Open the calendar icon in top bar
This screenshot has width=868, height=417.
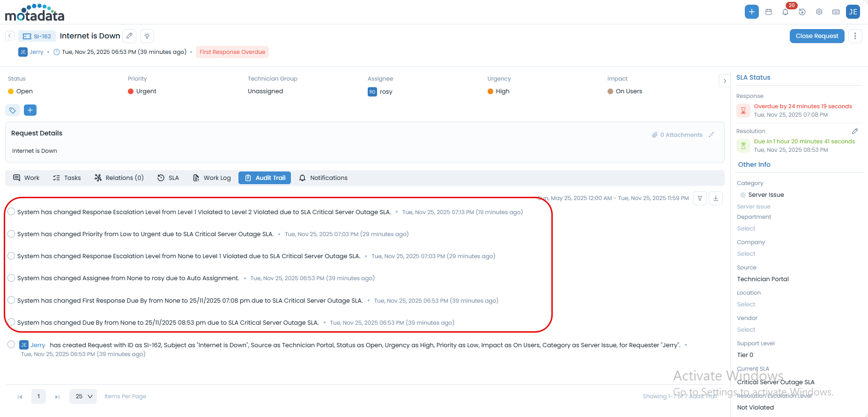point(769,12)
